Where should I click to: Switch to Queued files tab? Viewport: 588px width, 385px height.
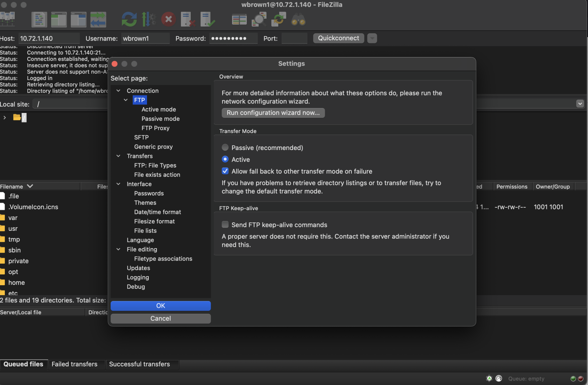coord(23,364)
